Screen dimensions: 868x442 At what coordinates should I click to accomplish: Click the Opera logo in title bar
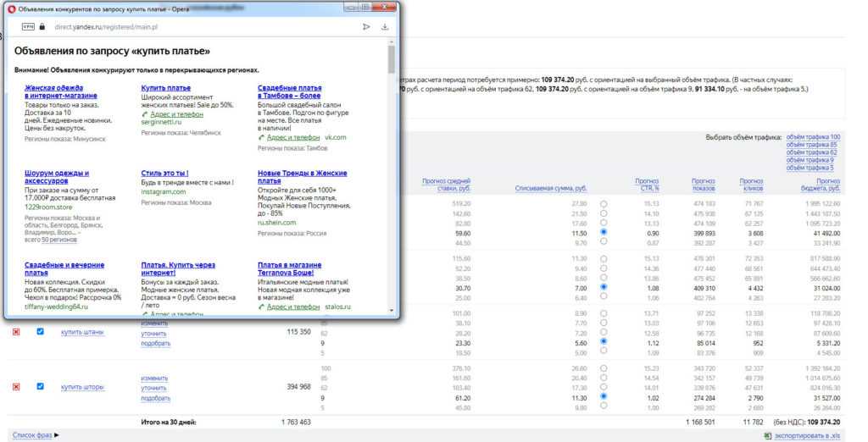11,8
